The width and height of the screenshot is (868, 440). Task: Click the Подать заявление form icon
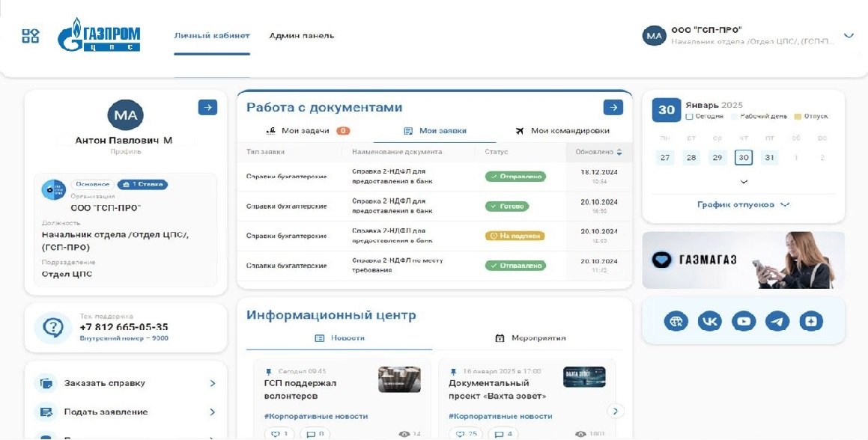tap(45, 412)
